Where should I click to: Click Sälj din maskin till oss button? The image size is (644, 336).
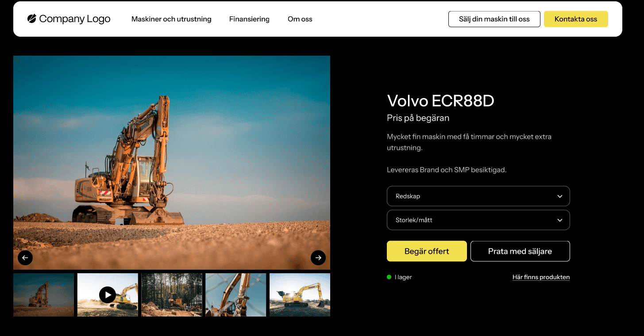[494, 19]
